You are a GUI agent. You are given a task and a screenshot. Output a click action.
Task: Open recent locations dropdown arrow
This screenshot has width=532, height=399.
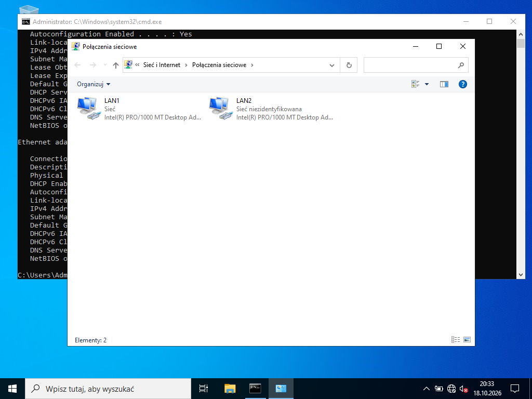tap(105, 65)
